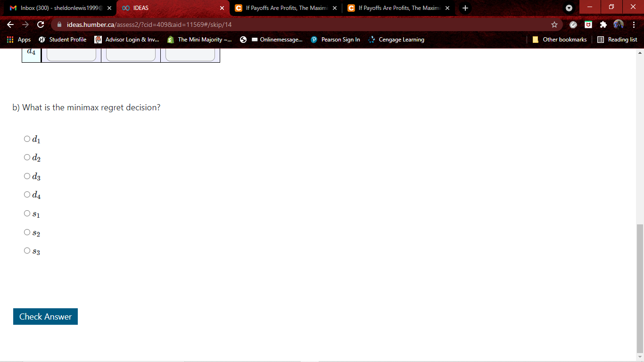Click the red shield extension icon

coord(588,25)
